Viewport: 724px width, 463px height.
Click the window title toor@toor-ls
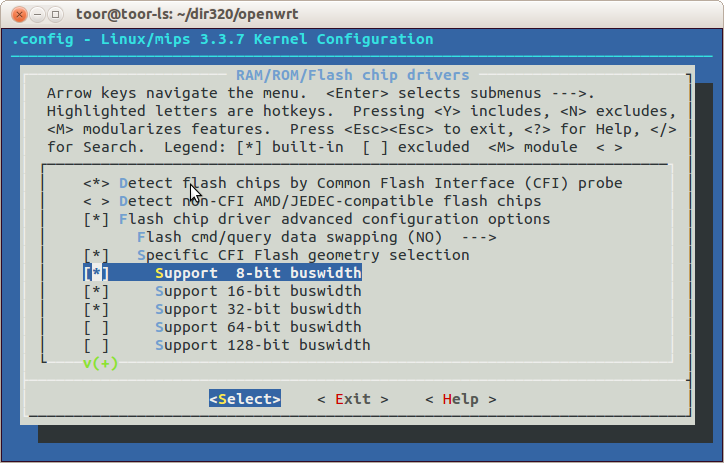point(187,14)
